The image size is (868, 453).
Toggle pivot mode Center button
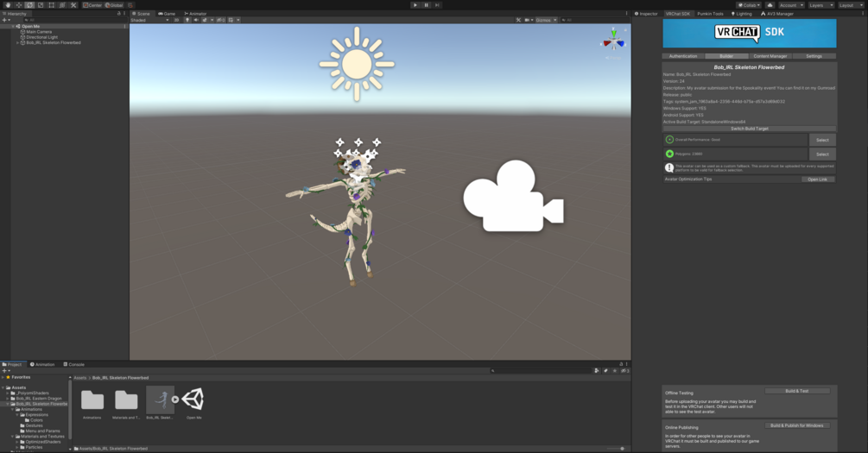coord(92,5)
